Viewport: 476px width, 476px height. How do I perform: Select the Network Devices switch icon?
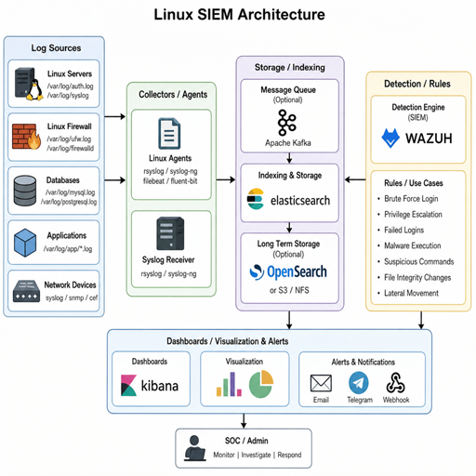26,291
